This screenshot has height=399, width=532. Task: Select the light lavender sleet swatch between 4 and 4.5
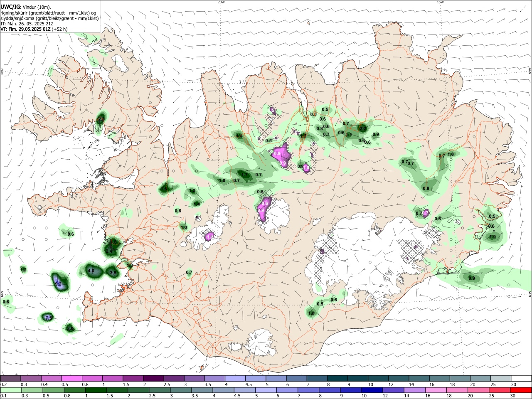[x=234, y=378]
